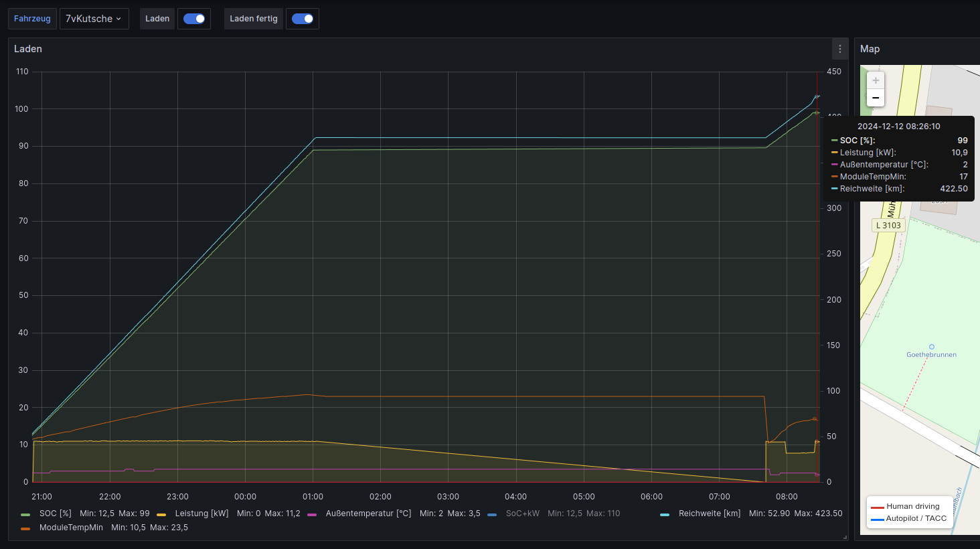Click the 01:00 time axis label
This screenshot has height=549, width=980.
pos(313,497)
